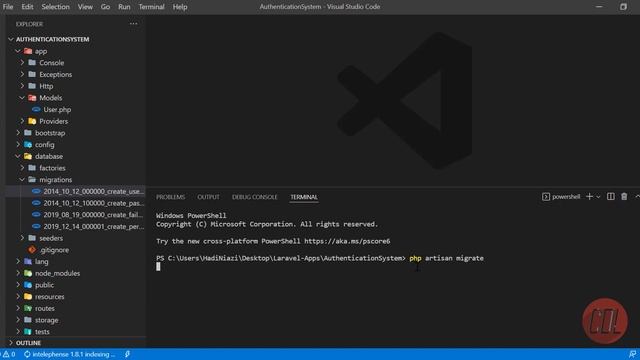Viewport: 640px width, 360px height.
Task: Open 2019_08_19_000000_create_failed migration file
Action: 93,215
